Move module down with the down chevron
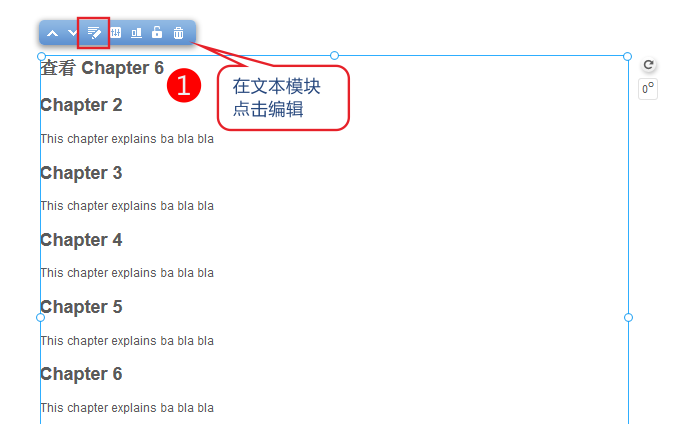The width and height of the screenshot is (677, 424). [73, 33]
